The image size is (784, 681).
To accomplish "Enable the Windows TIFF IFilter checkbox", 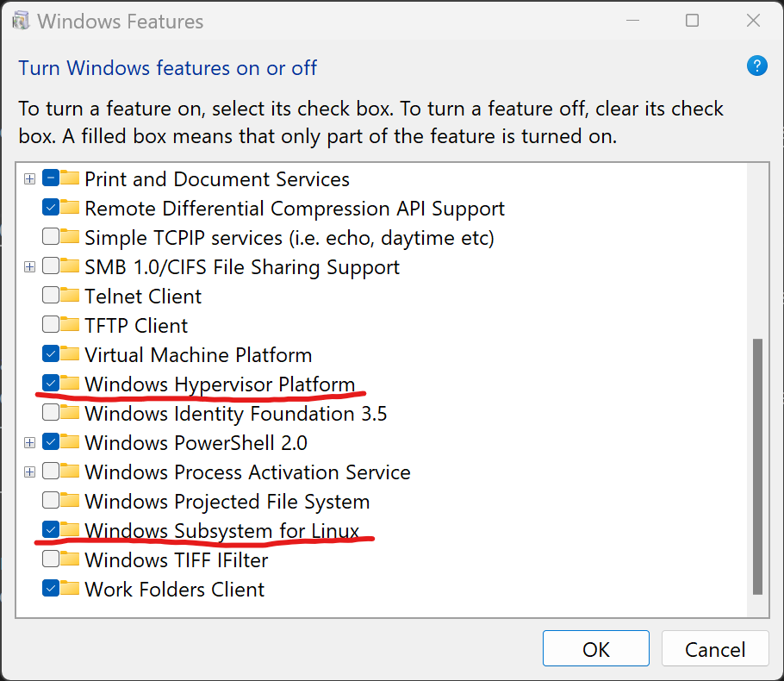I will coord(51,559).
